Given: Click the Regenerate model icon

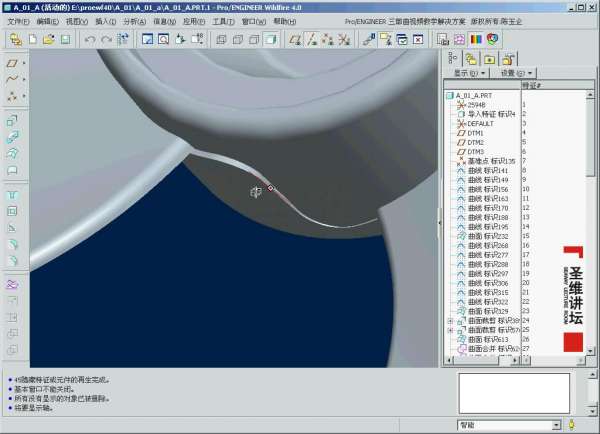Looking at the screenshot, I should pyautogui.click(x=122, y=39).
